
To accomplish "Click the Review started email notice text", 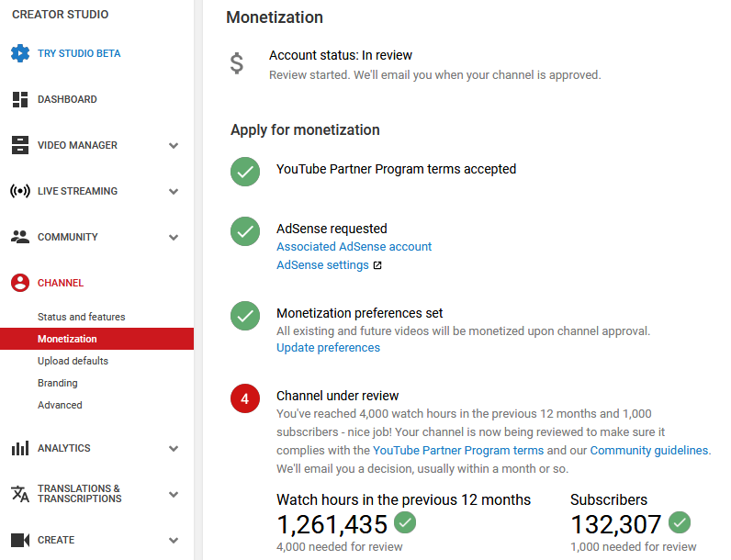I will [435, 75].
